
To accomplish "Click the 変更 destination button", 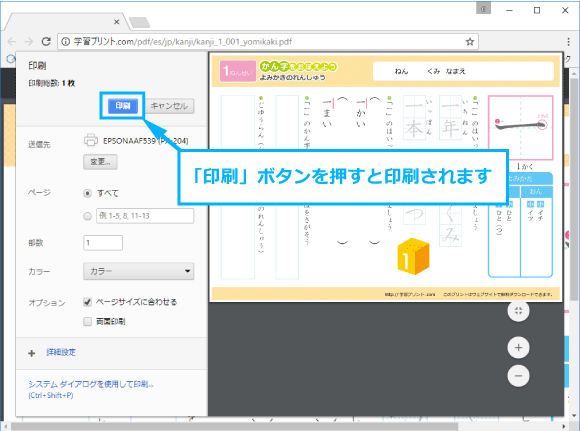I will point(100,162).
